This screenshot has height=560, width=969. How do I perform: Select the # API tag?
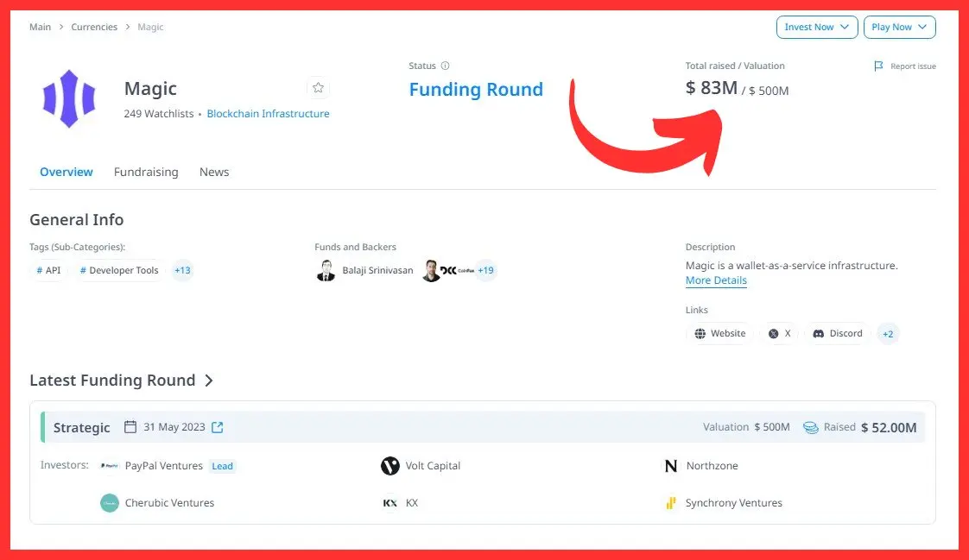pos(49,270)
